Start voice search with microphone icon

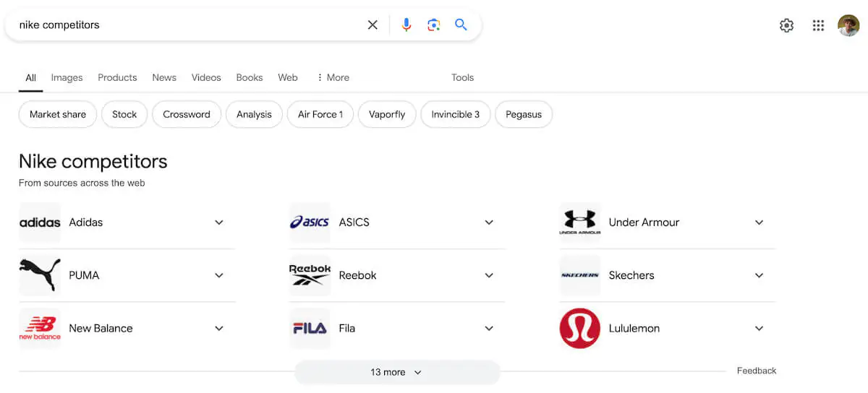407,25
